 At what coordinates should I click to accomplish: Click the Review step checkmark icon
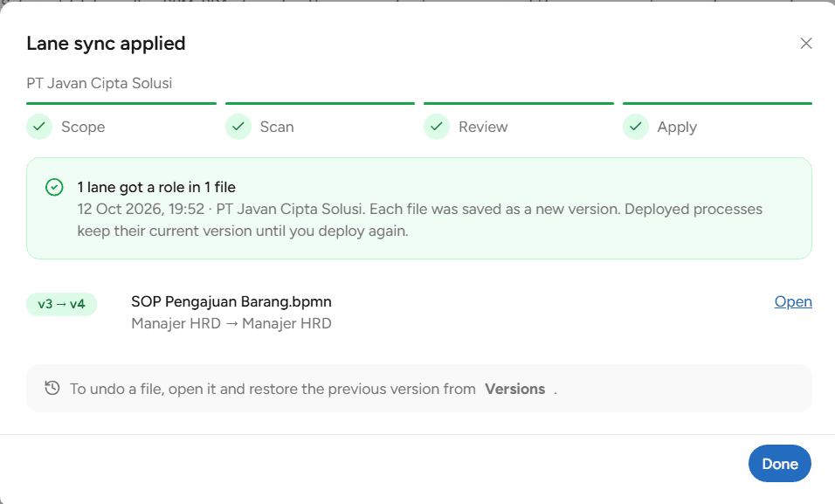click(x=437, y=127)
